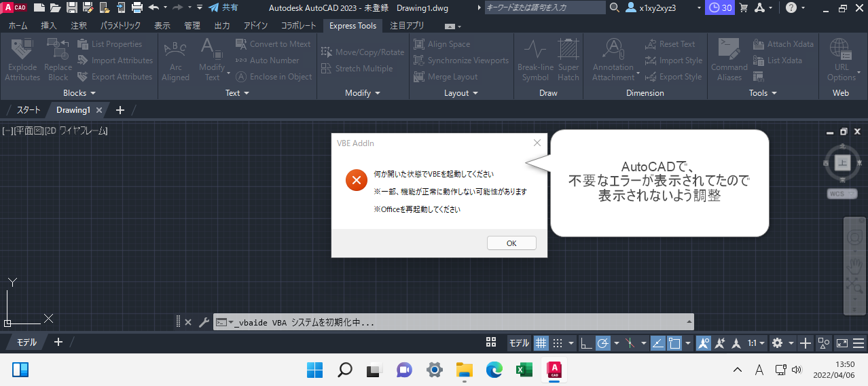Open the Autodesk App Store cart icon
868x386 pixels.
(744, 7)
